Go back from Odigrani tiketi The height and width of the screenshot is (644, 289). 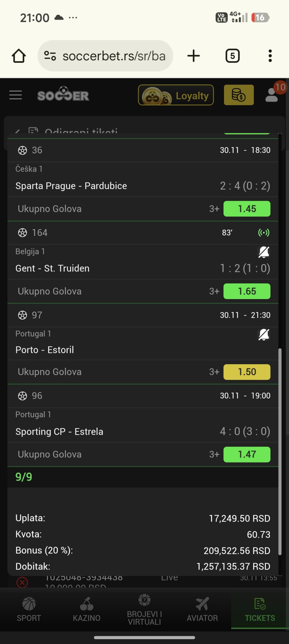17,131
